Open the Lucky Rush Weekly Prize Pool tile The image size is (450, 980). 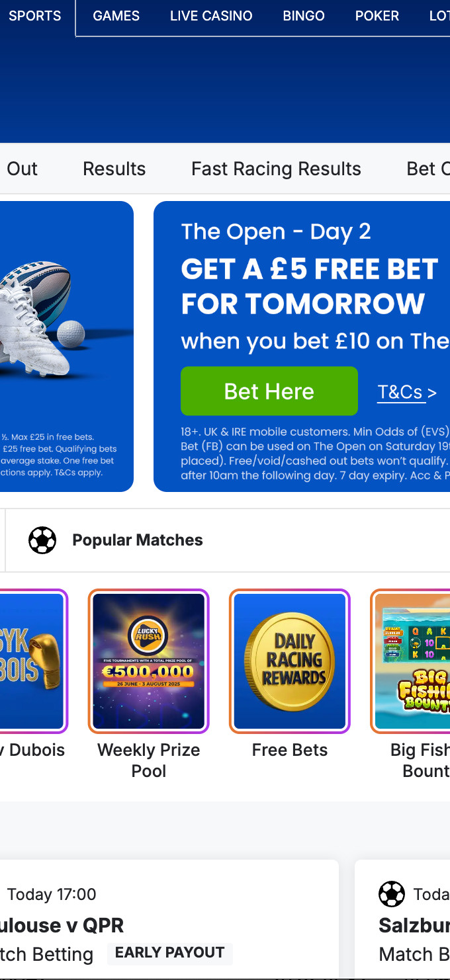tap(149, 661)
